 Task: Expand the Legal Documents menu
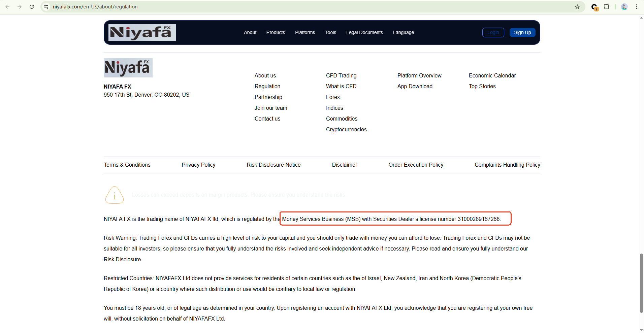364,32
